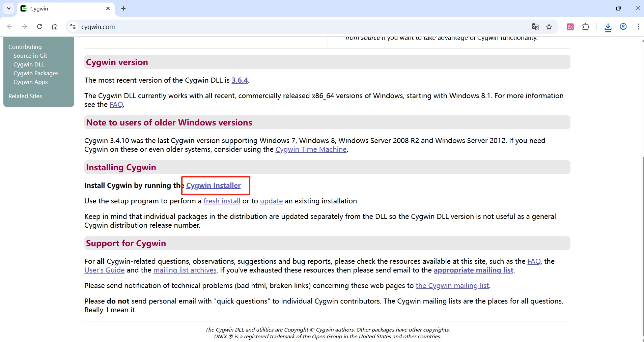
Task: Open Source in Git sidebar item
Action: [x=30, y=56]
